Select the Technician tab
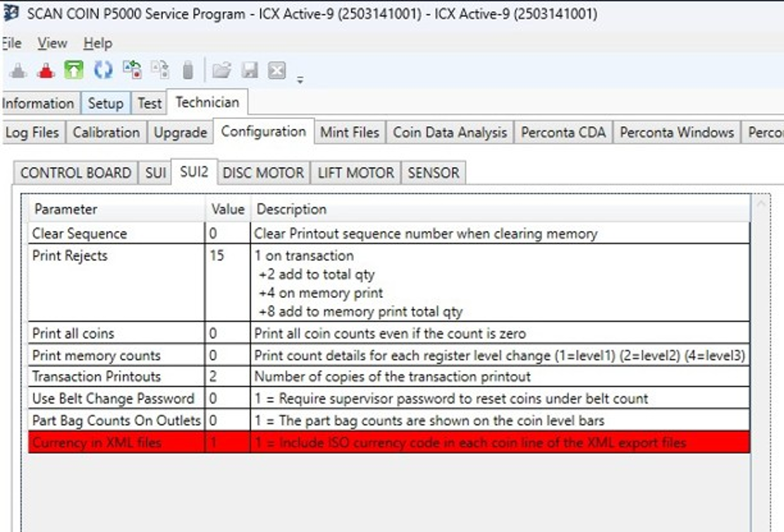 [207, 102]
